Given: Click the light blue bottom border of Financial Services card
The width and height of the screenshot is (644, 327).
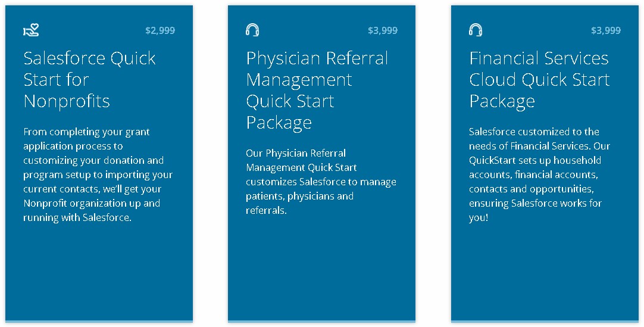Looking at the screenshot, I should point(545,321).
